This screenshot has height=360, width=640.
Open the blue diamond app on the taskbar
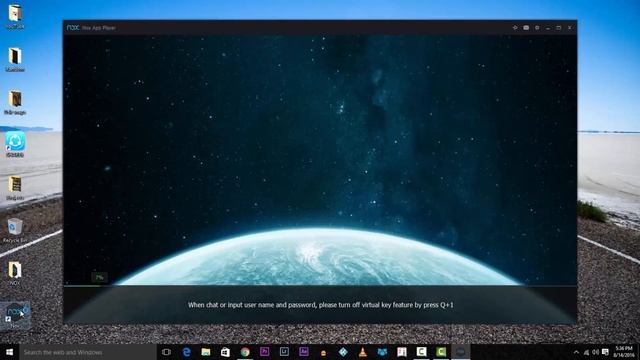[x=343, y=352]
